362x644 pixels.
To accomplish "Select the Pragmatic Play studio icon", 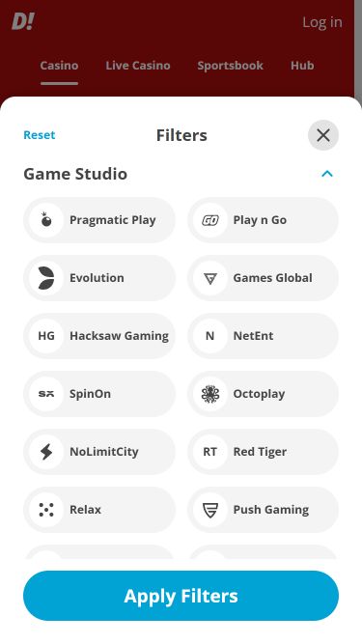I will tap(46, 220).
